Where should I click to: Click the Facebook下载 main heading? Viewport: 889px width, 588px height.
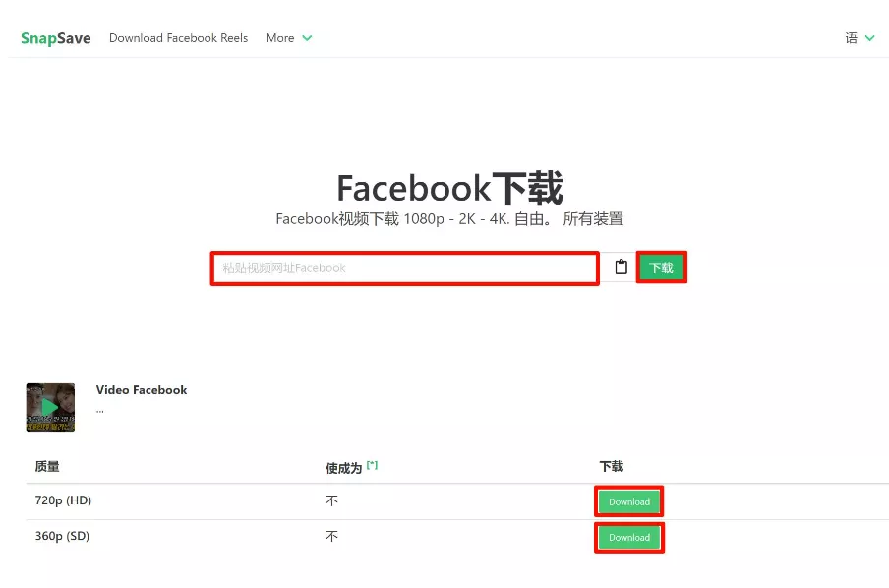tap(449, 188)
